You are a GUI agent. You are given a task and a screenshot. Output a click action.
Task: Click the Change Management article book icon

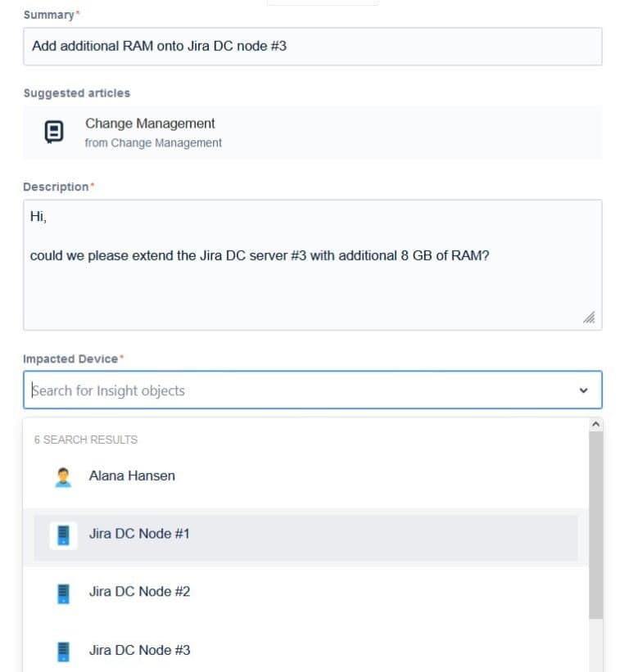pyautogui.click(x=52, y=130)
